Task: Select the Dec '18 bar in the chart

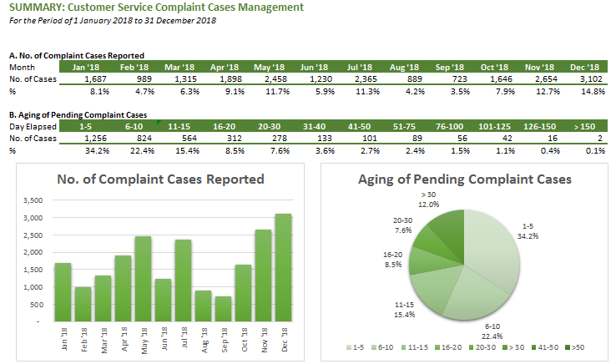Action: 284,268
